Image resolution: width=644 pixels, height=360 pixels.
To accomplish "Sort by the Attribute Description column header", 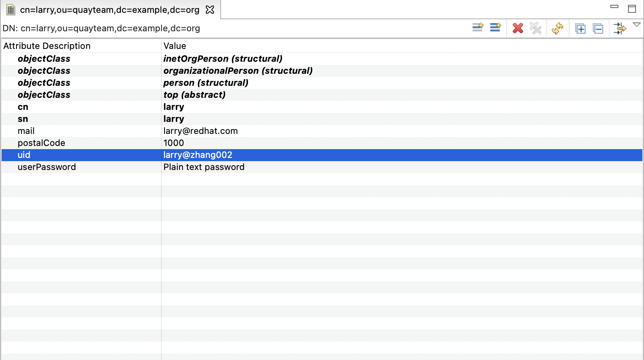I will tap(47, 46).
